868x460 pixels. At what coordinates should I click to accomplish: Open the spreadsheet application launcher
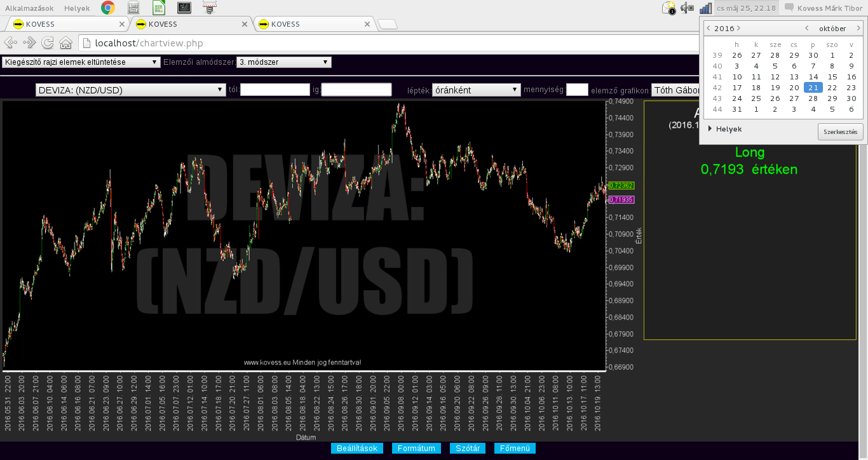(x=159, y=8)
